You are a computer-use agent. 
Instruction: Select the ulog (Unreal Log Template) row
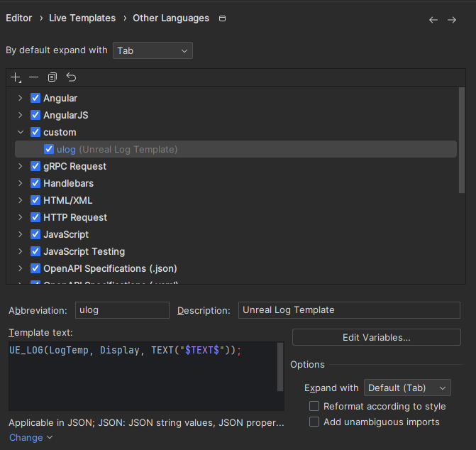[x=236, y=149]
